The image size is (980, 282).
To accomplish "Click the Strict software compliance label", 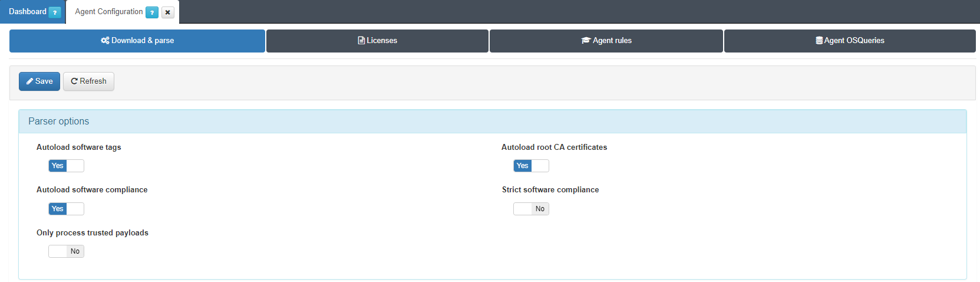I will click(550, 190).
